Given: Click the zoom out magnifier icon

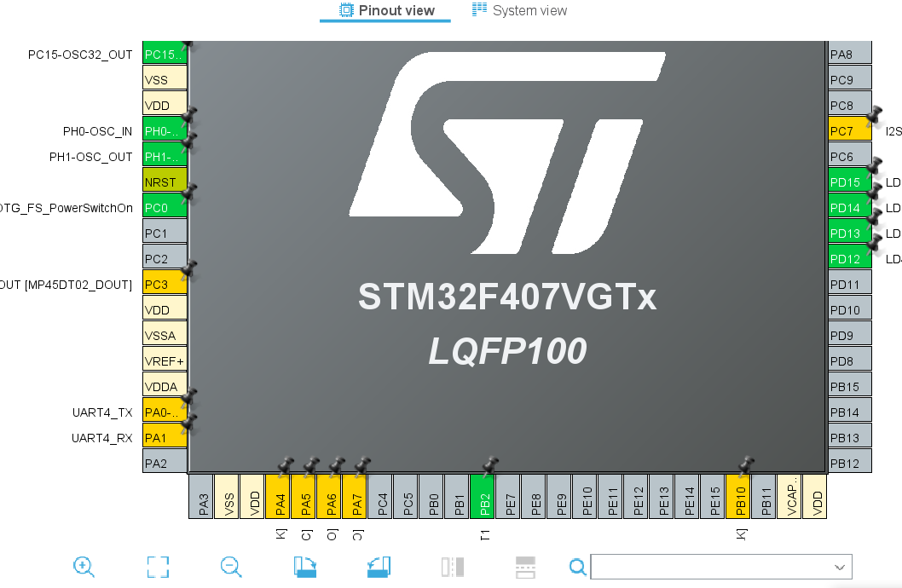Looking at the screenshot, I should (231, 567).
